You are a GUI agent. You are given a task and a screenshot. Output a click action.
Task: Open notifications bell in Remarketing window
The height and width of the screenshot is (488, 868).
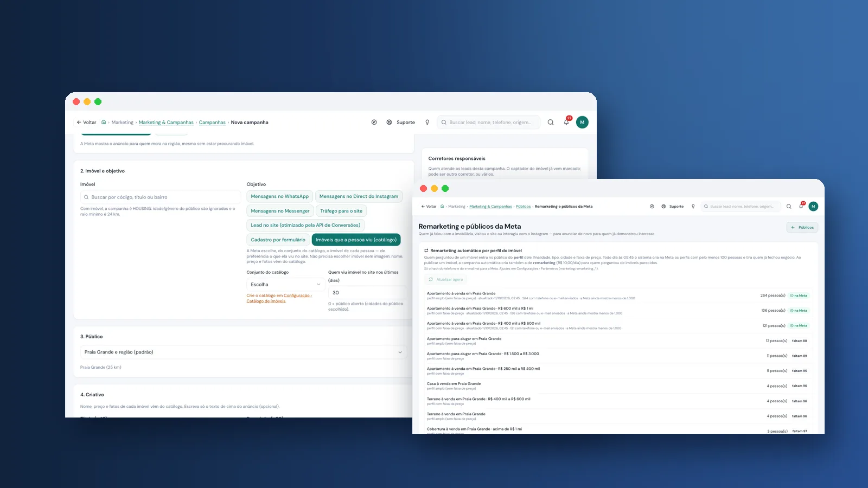801,206
